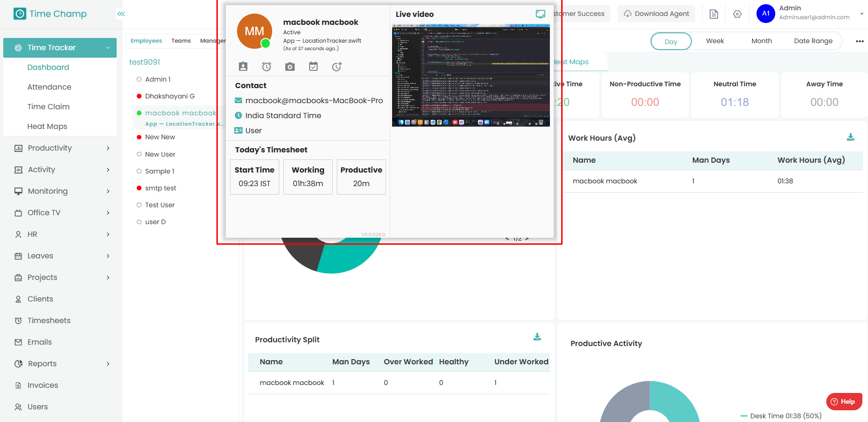Click the camera screenshot icon in the popup
The width and height of the screenshot is (868, 422).
[290, 67]
